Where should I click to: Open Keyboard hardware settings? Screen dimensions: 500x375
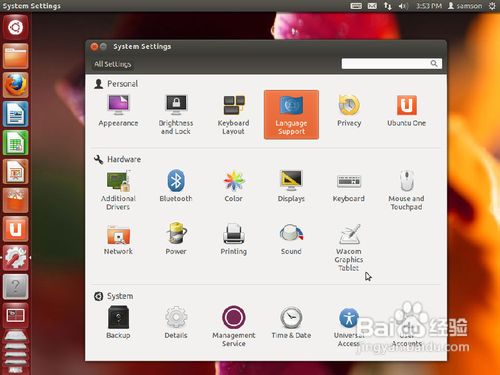click(x=349, y=188)
